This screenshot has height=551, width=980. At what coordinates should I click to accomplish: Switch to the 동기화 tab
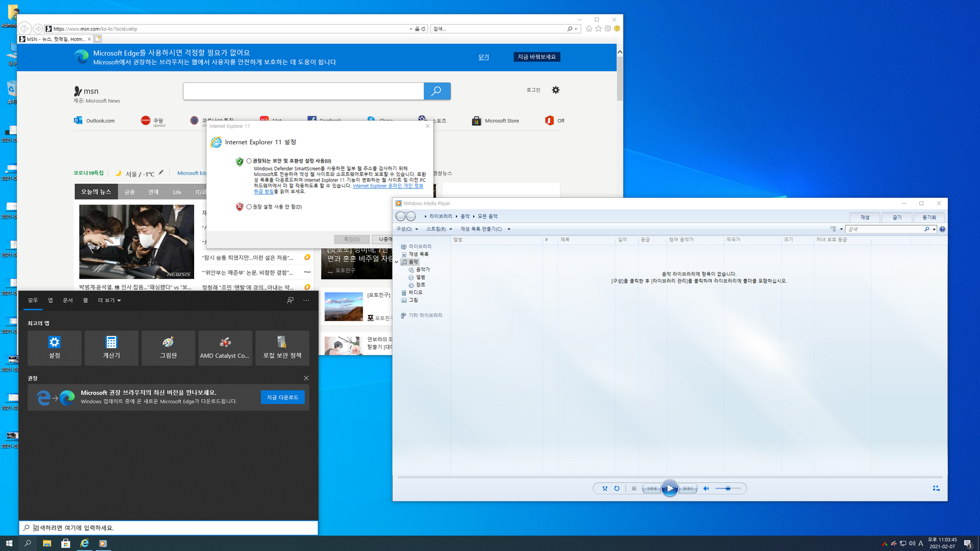pos(929,218)
